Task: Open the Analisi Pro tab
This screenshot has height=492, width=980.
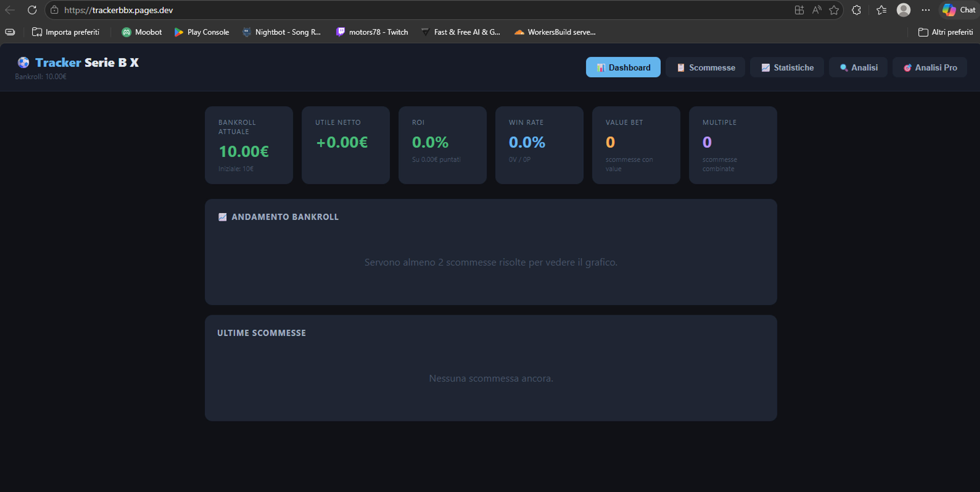Action: [930, 67]
